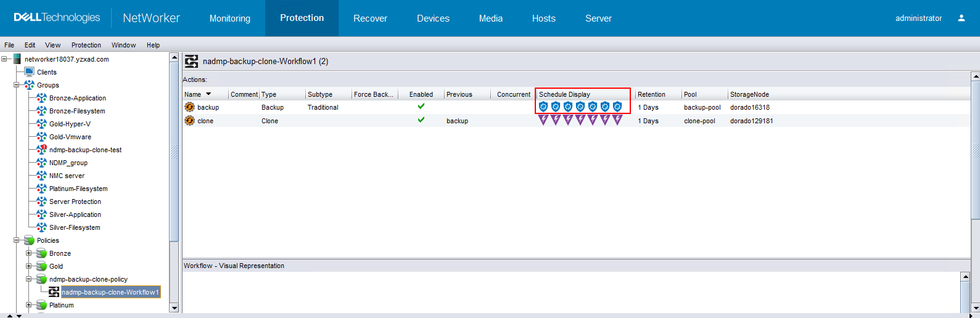Click first schedule shield icon in backup row
This screenshot has height=318, width=980.
pyautogui.click(x=543, y=107)
